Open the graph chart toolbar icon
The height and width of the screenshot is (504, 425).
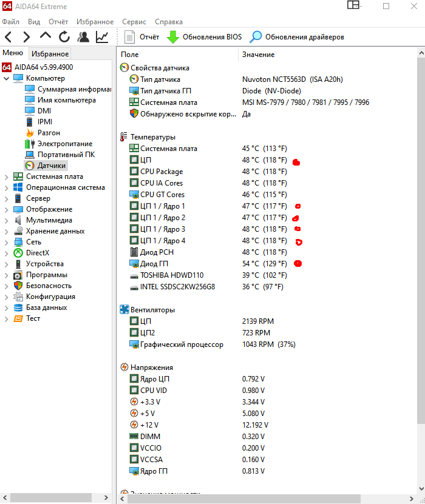coord(102,37)
